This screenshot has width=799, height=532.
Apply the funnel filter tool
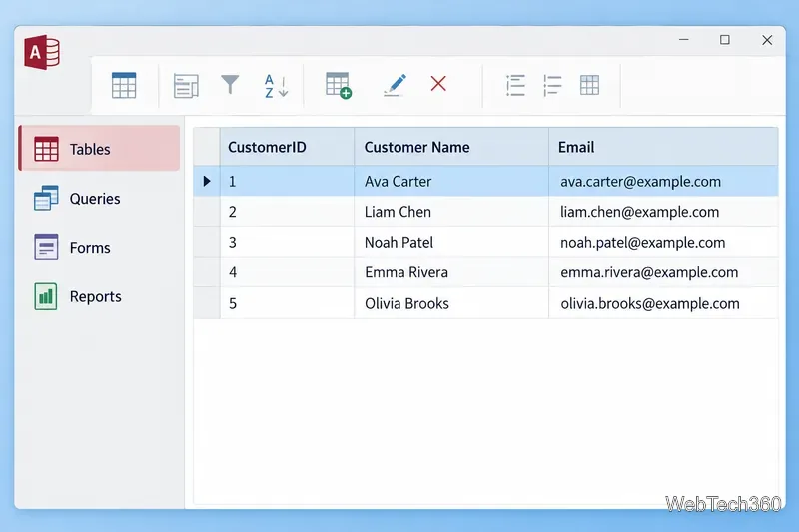tap(230, 85)
